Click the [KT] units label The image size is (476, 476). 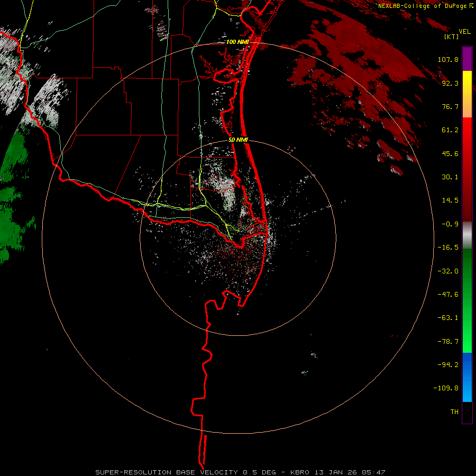tap(452, 36)
